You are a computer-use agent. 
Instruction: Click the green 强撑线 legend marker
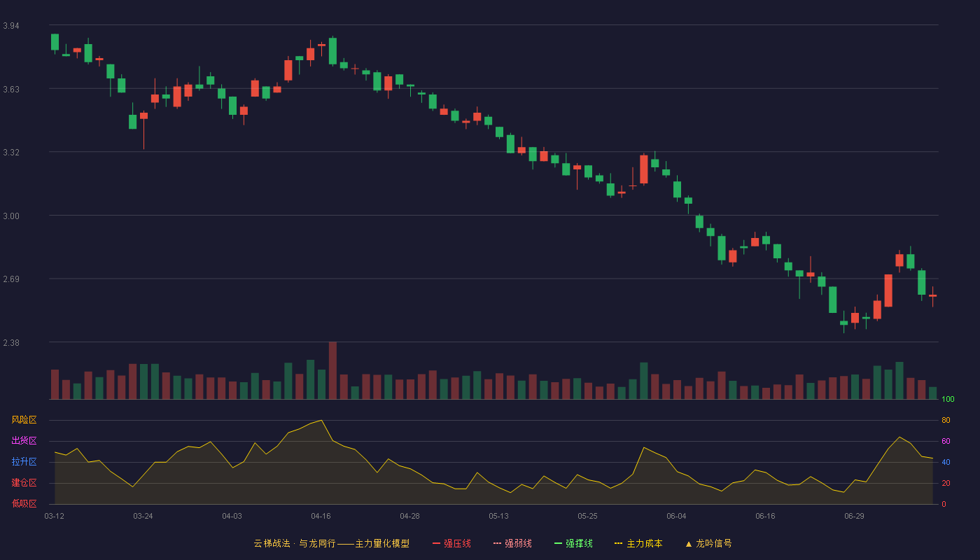coord(559,543)
